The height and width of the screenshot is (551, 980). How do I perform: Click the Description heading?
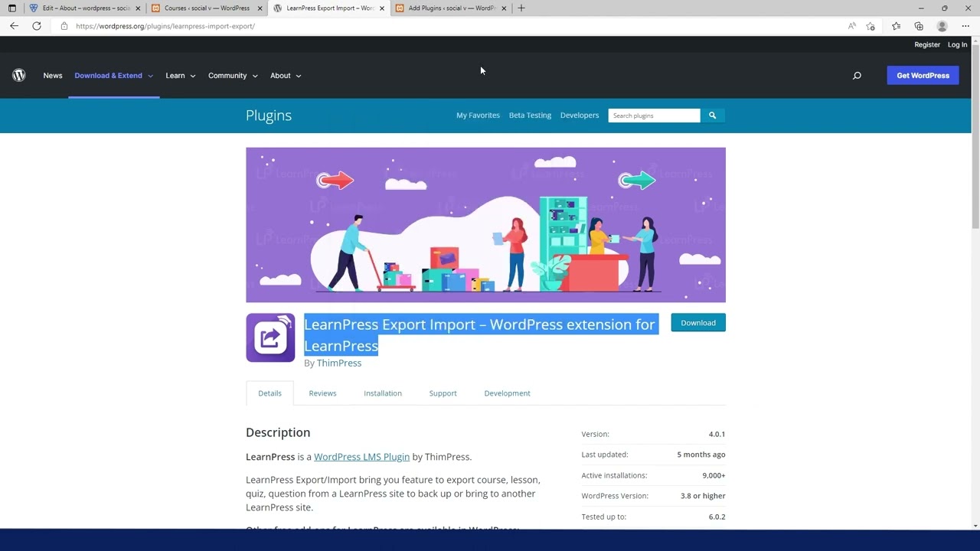tap(278, 432)
